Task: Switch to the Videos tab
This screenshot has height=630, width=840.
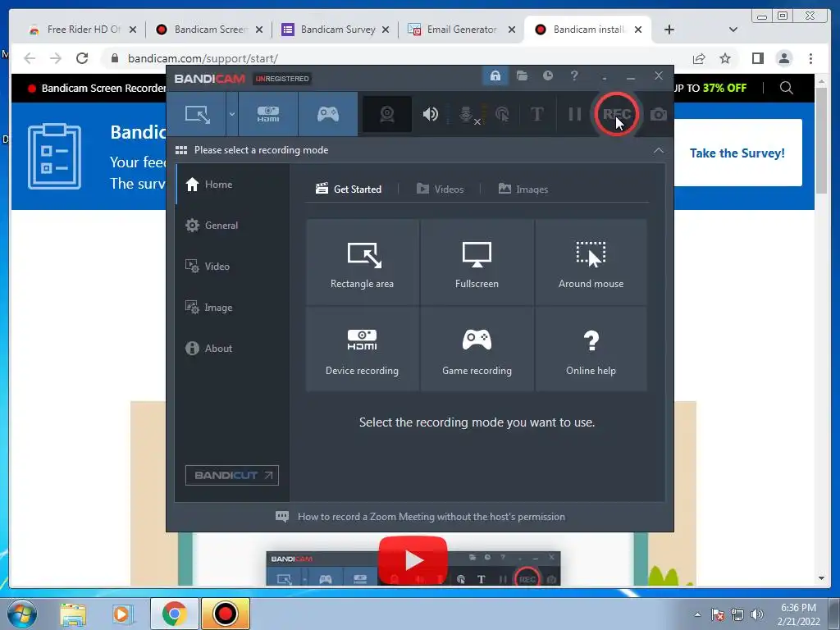Action: tap(440, 189)
